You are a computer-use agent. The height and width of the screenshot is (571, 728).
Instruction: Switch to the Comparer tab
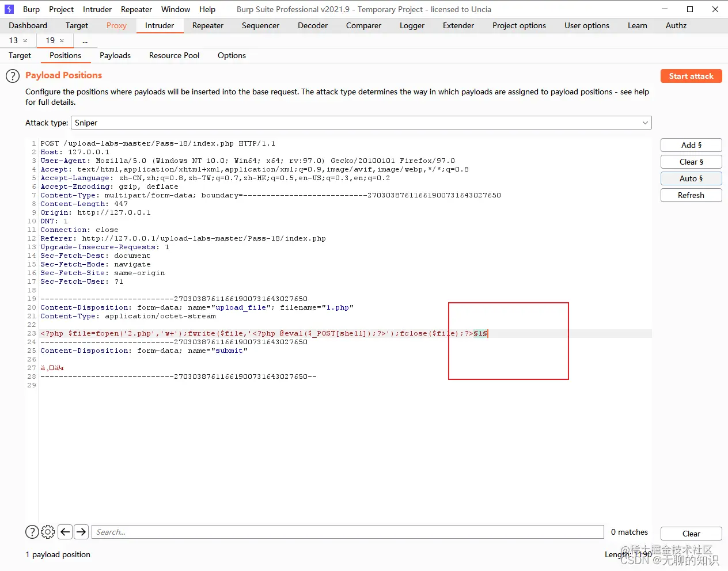[x=363, y=25]
